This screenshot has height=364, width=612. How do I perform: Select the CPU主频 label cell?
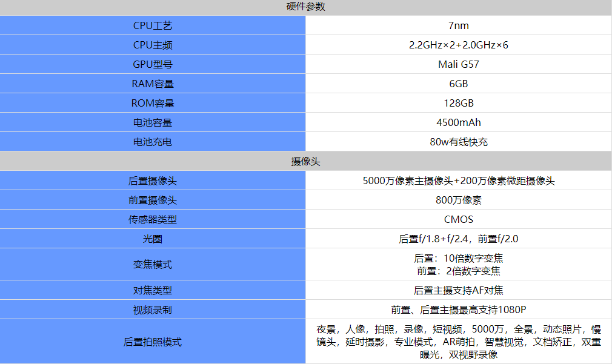tap(153, 45)
